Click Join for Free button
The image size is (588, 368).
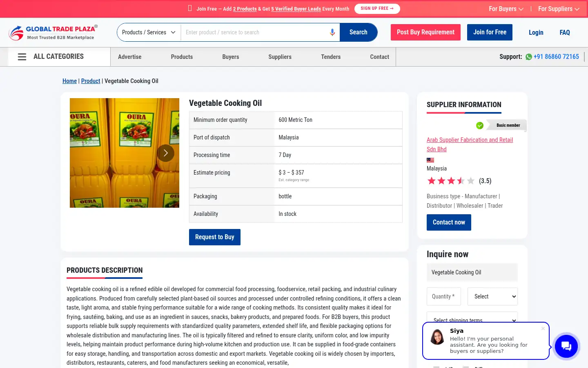[490, 32]
